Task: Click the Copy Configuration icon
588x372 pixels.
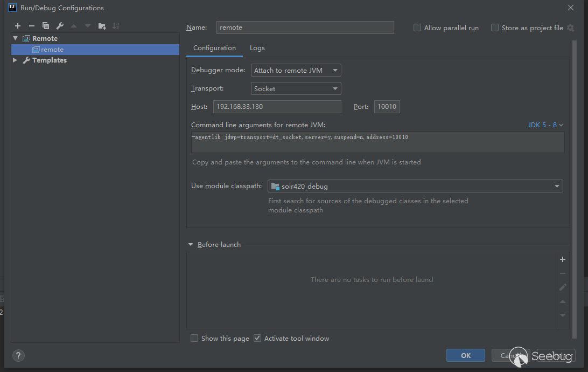Action: (x=46, y=26)
